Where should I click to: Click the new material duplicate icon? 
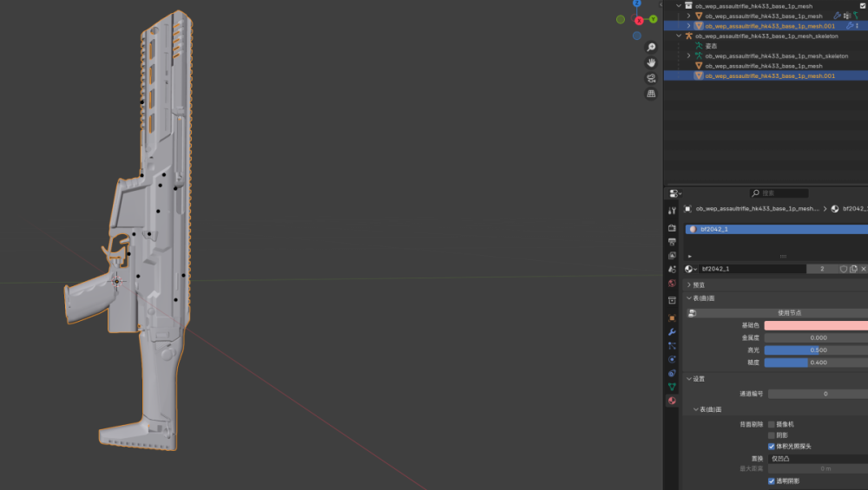coord(853,269)
